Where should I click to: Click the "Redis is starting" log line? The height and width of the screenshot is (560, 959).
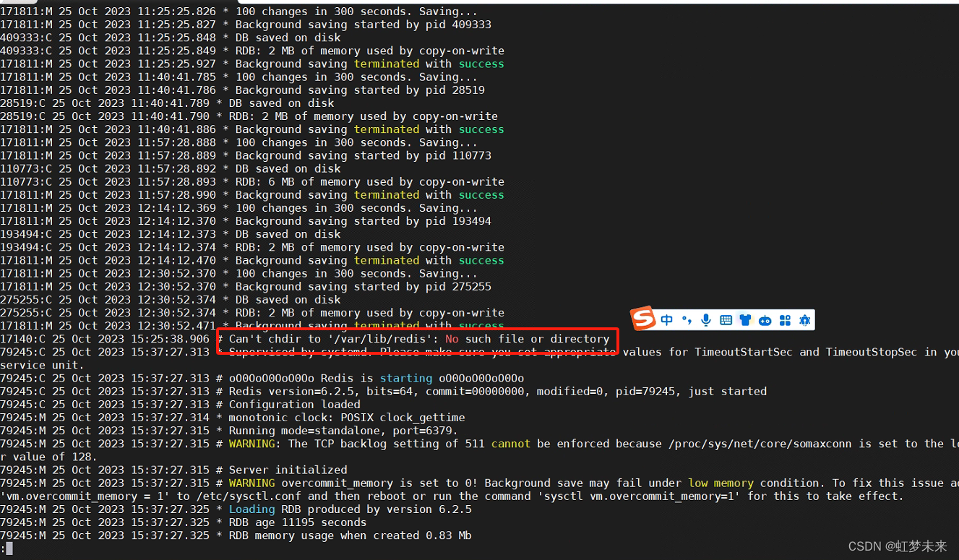(262, 378)
